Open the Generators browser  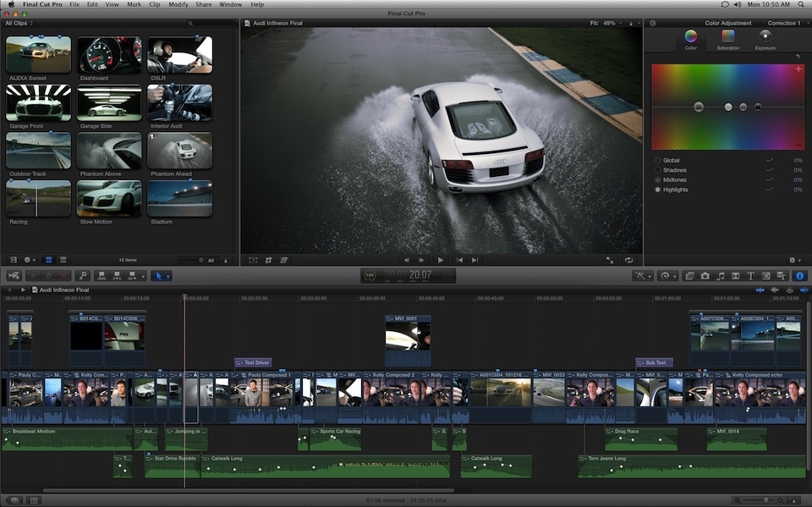coord(765,274)
